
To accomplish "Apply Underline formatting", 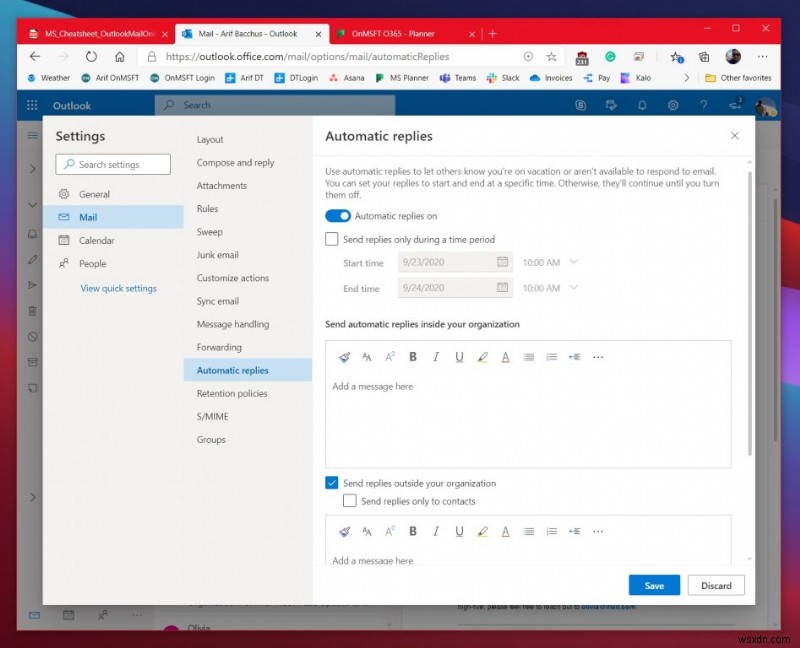I will click(x=459, y=357).
